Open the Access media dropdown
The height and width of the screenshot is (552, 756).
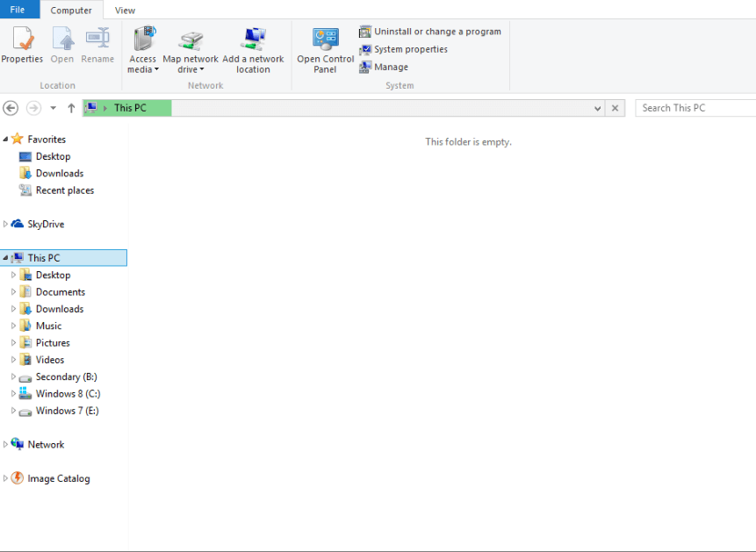142,69
